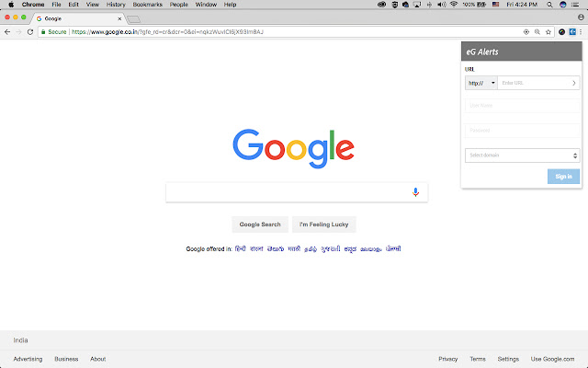Screen dimensions: 588x368
Task: Click the location target icon in address bar
Action: pos(526,32)
